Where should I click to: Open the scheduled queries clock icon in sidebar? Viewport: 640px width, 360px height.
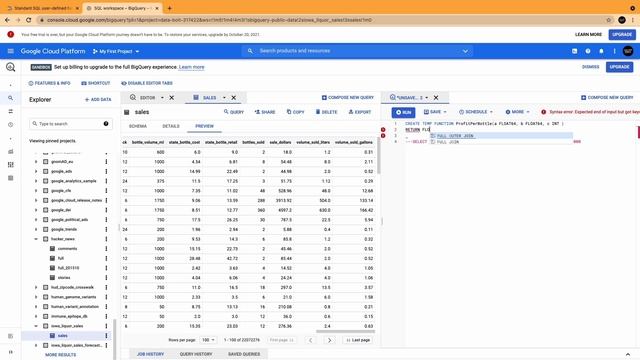pos(11,124)
